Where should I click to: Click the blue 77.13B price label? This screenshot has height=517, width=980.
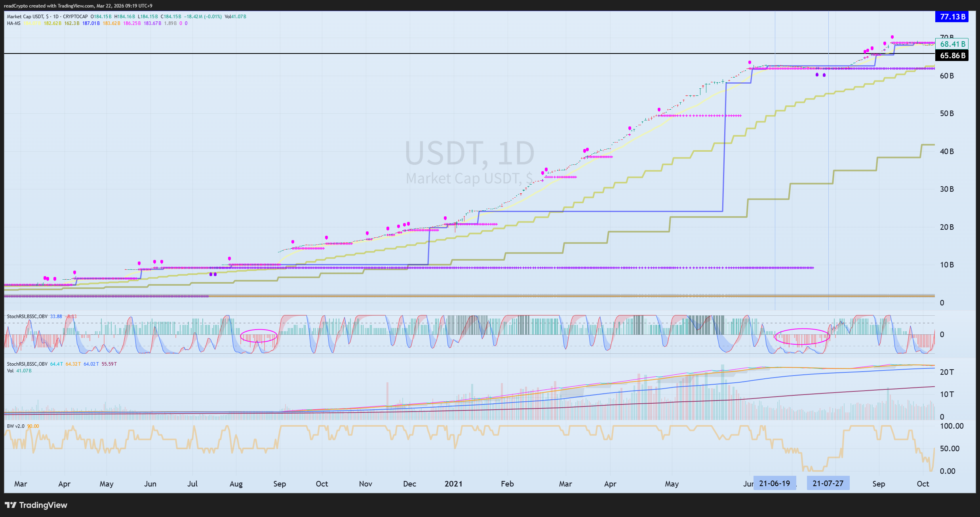pyautogui.click(x=952, y=17)
